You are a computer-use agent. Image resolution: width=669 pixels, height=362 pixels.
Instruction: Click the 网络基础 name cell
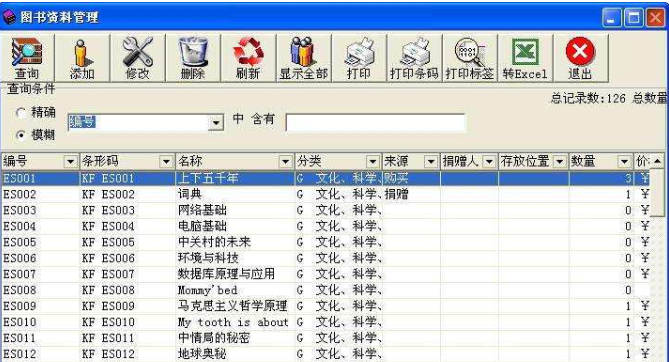coord(235,210)
